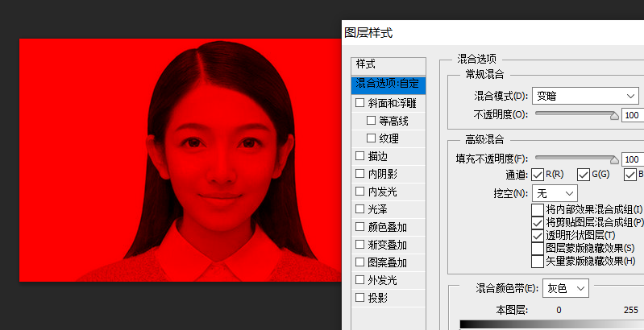Click the 填充不透明度 slider handle
Image resolution: width=644 pixels, height=330 pixels.
(x=614, y=160)
